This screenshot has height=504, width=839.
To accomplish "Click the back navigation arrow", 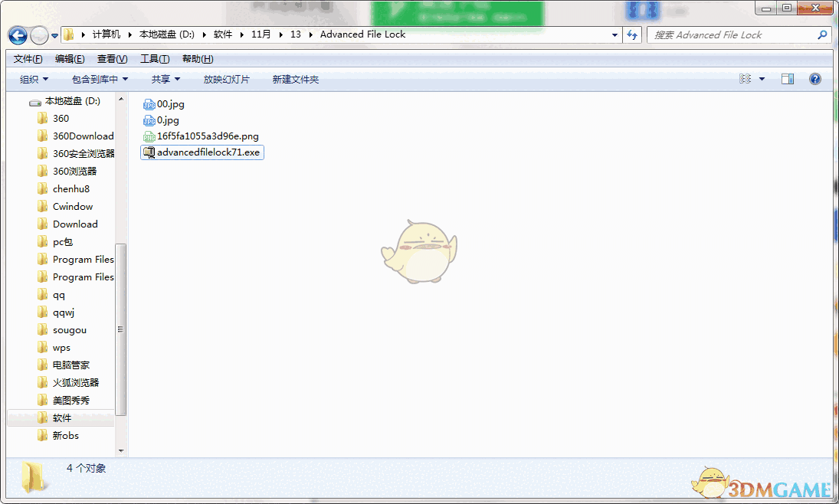I will (17, 34).
